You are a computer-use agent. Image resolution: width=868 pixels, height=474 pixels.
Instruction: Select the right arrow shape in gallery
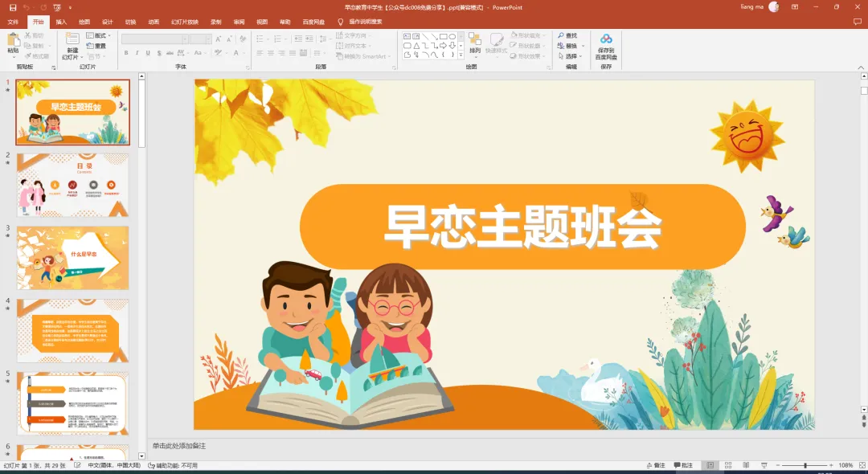pos(444,46)
